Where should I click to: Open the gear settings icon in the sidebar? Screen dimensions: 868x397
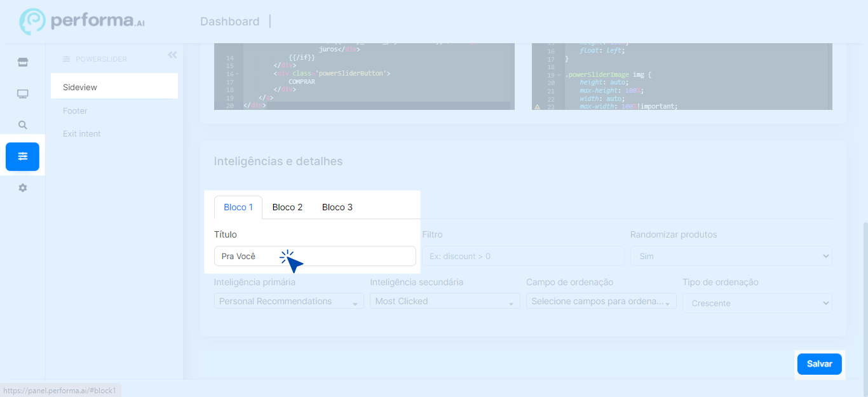click(x=23, y=188)
